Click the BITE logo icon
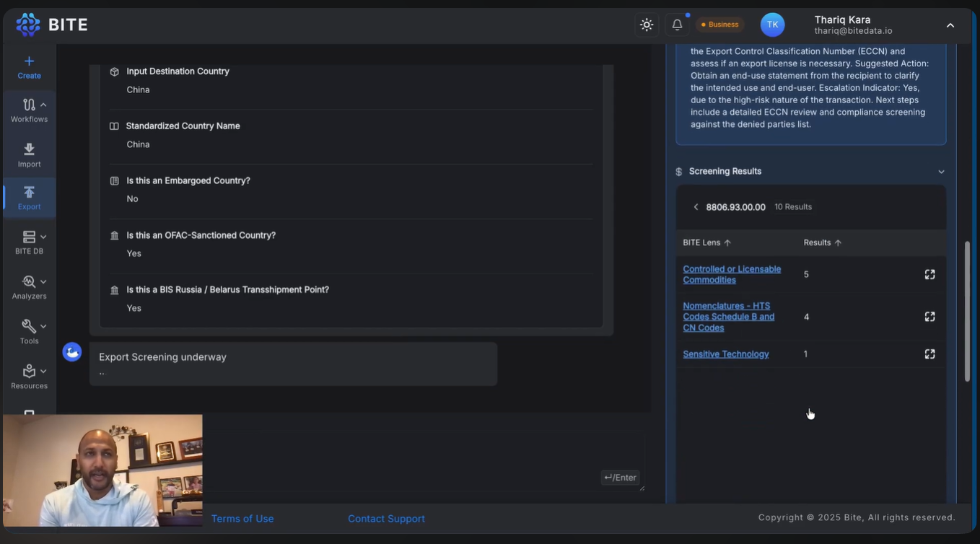The image size is (980, 544). (x=28, y=25)
